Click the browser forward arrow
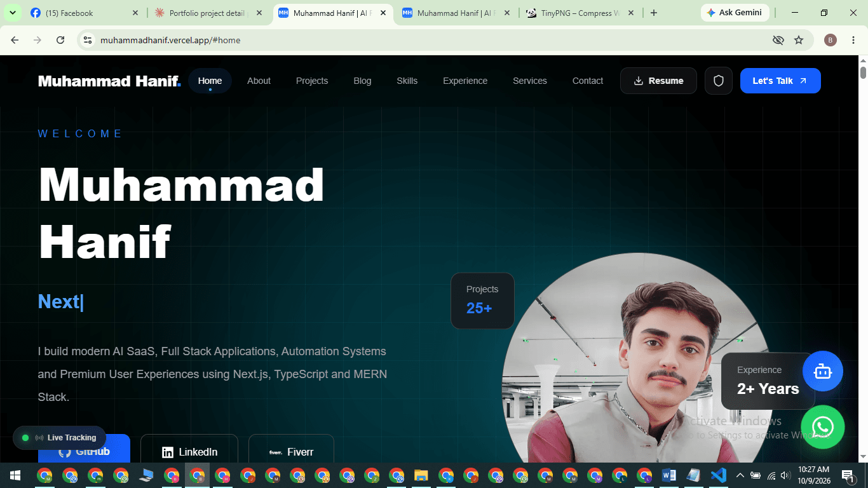This screenshot has height=488, width=868. (37, 40)
